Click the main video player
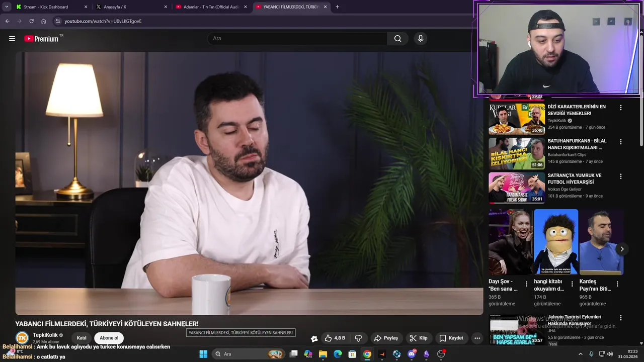The height and width of the screenshot is (362, 644). 249,183
